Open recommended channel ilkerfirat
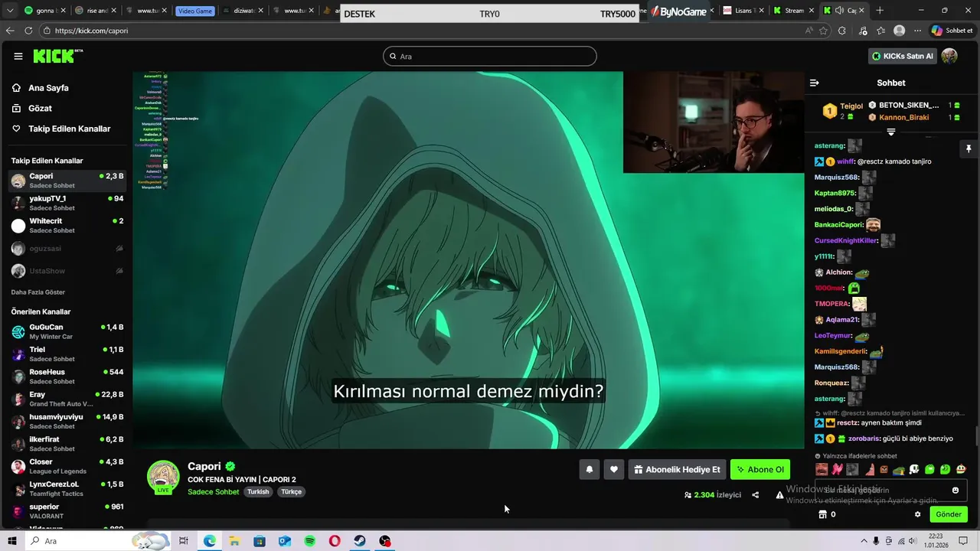The height and width of the screenshot is (551, 980). point(67,444)
